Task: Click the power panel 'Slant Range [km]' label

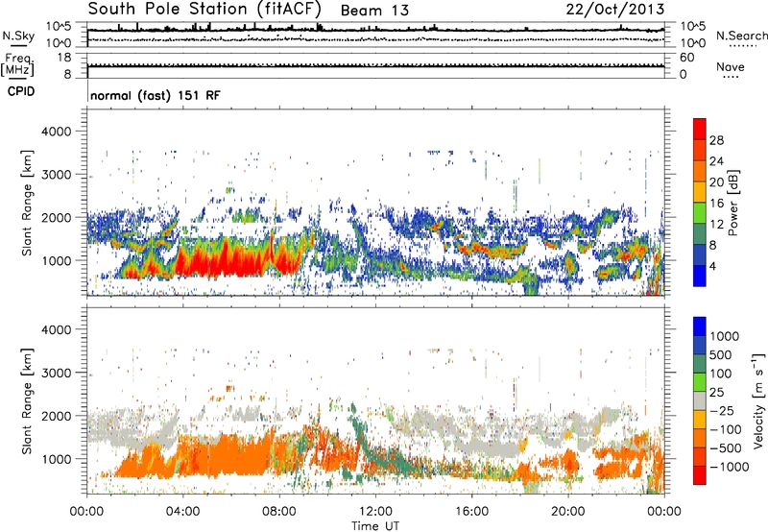Action: [27, 203]
